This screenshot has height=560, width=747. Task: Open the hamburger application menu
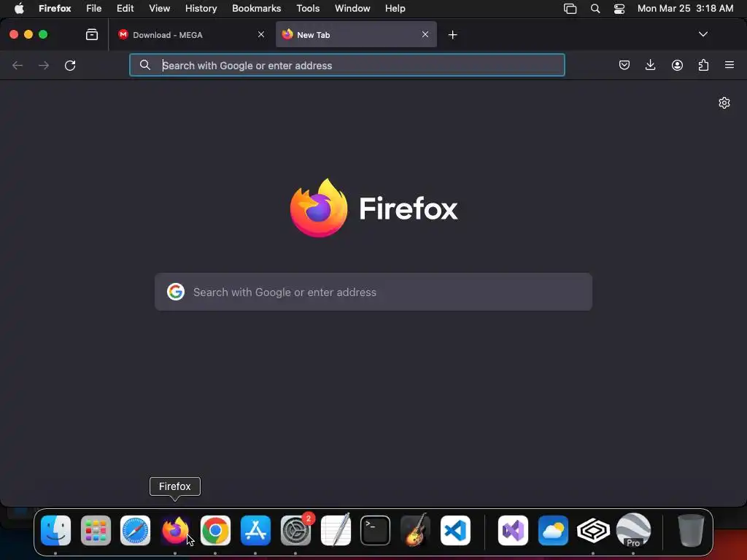coord(729,65)
